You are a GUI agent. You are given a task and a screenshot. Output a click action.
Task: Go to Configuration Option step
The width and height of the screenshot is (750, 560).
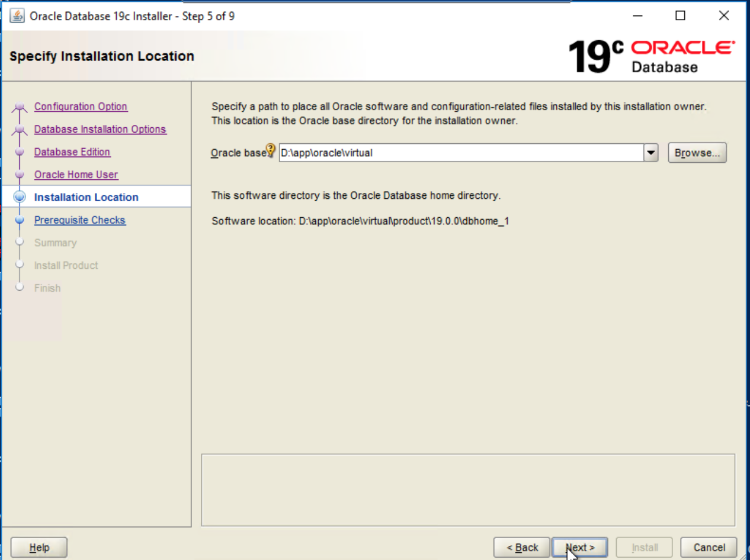(81, 107)
